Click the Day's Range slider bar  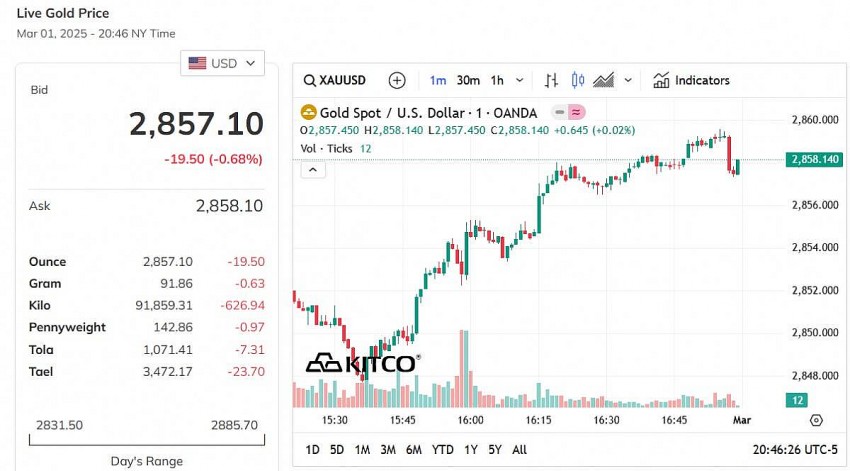tap(146, 438)
